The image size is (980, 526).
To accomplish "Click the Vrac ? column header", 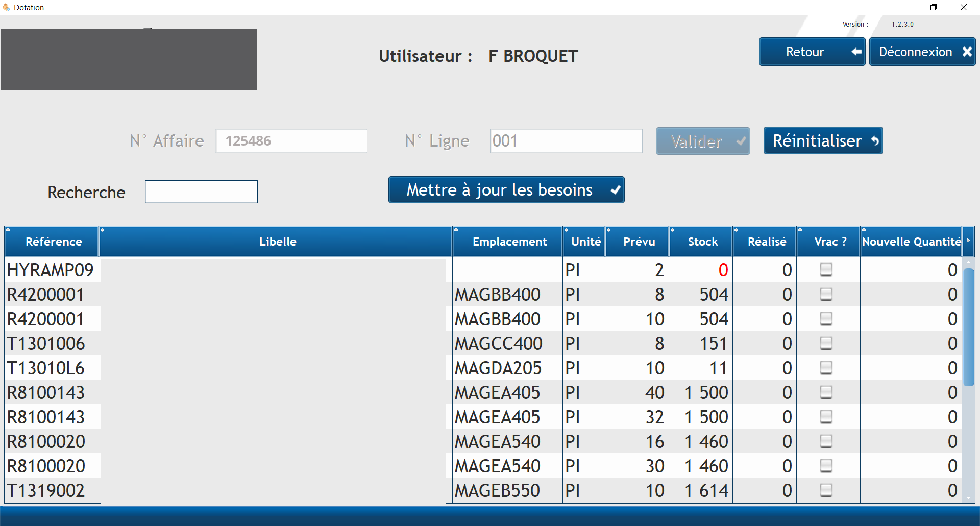I will (x=829, y=242).
